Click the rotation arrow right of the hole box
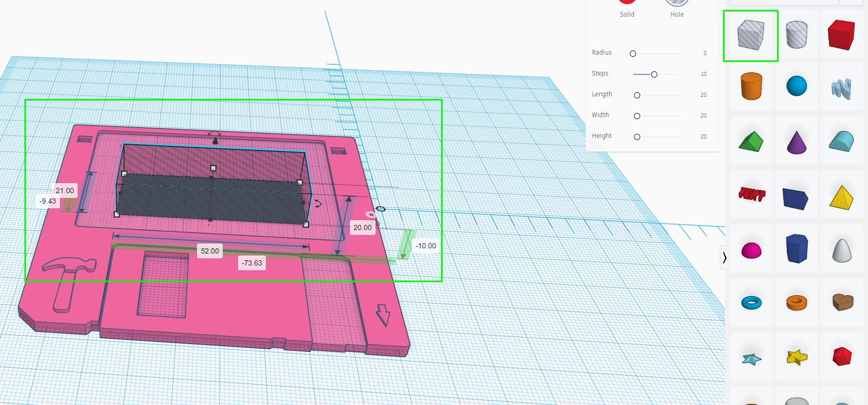The height and width of the screenshot is (405, 868). click(317, 203)
